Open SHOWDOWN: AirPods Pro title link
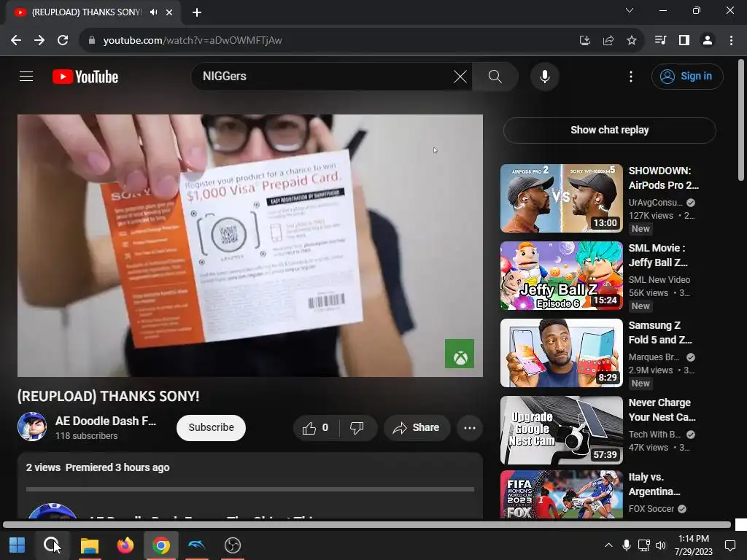This screenshot has width=747, height=560. pyautogui.click(x=664, y=178)
